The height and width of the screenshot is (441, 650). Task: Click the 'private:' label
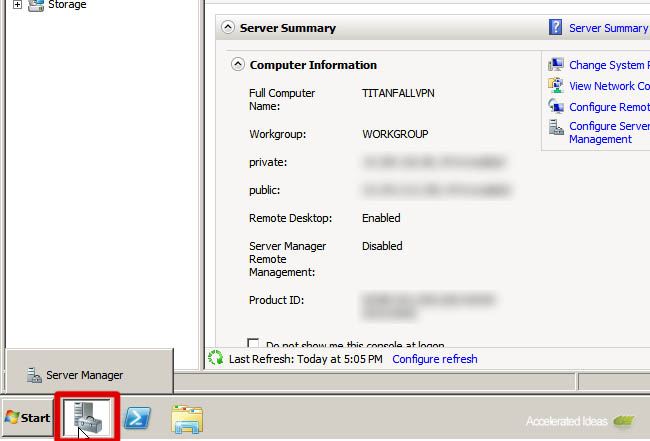pos(268,162)
